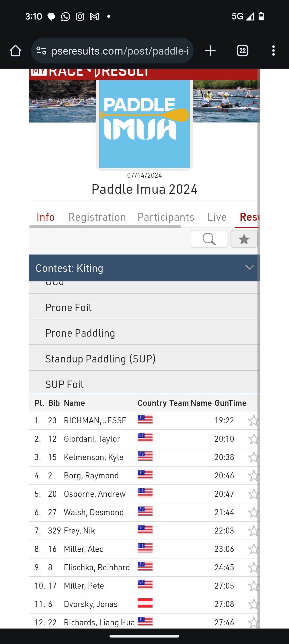Click the magnifier search box
This screenshot has height=644, width=289.
click(x=209, y=239)
